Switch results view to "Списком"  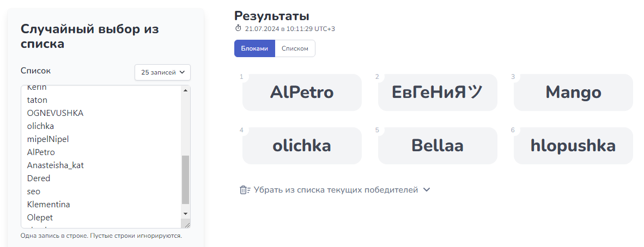(x=295, y=48)
